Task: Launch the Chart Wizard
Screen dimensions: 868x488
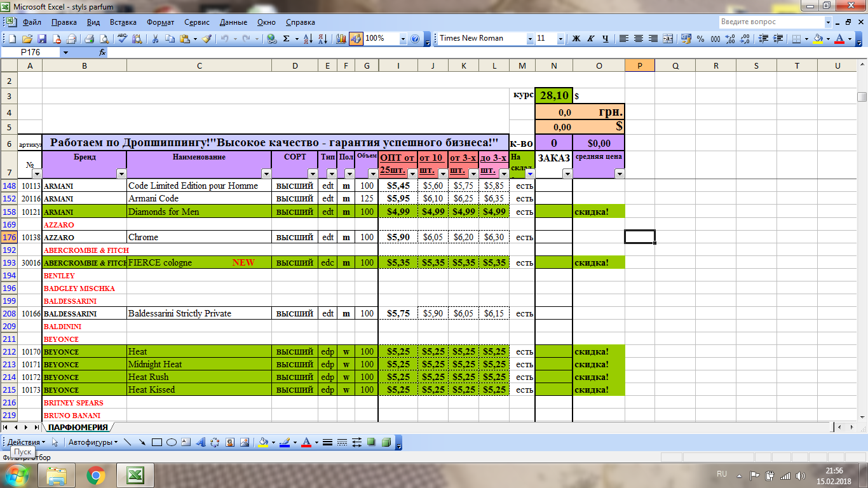Action: [342, 39]
